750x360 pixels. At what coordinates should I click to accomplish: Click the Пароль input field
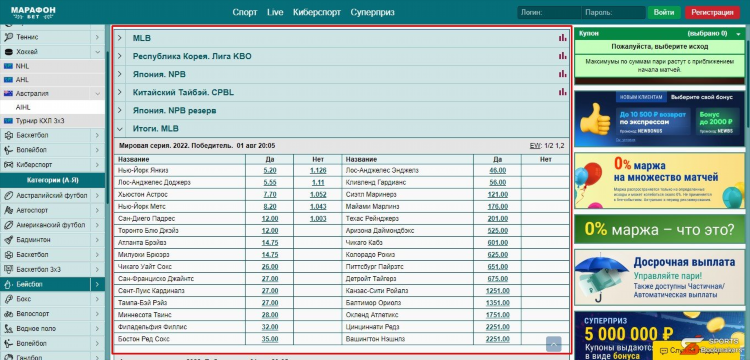point(613,12)
